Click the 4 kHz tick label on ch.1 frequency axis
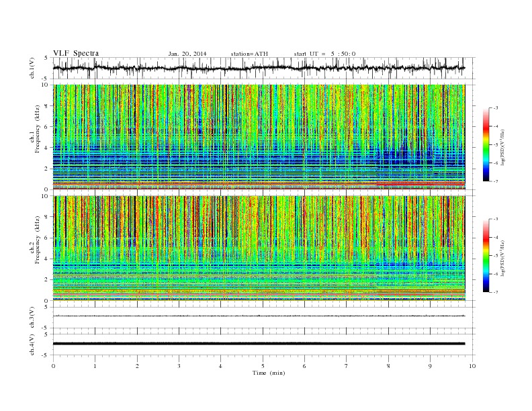 [47, 148]
